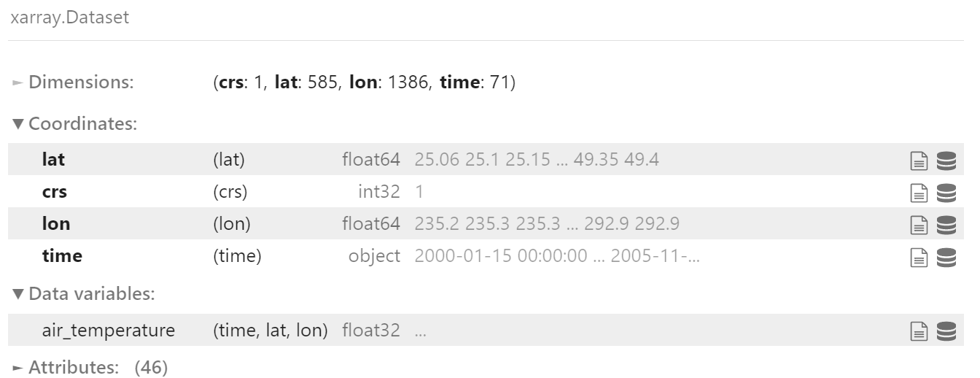Image resolution: width=980 pixels, height=378 pixels.
Task: Click the air_temperature variable name
Action: pyautogui.click(x=109, y=331)
